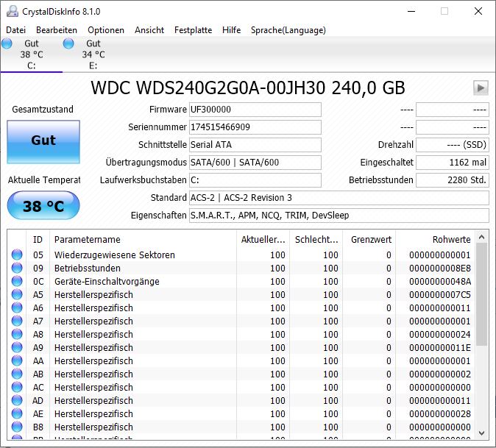Select the C: drive tab

pos(32,54)
